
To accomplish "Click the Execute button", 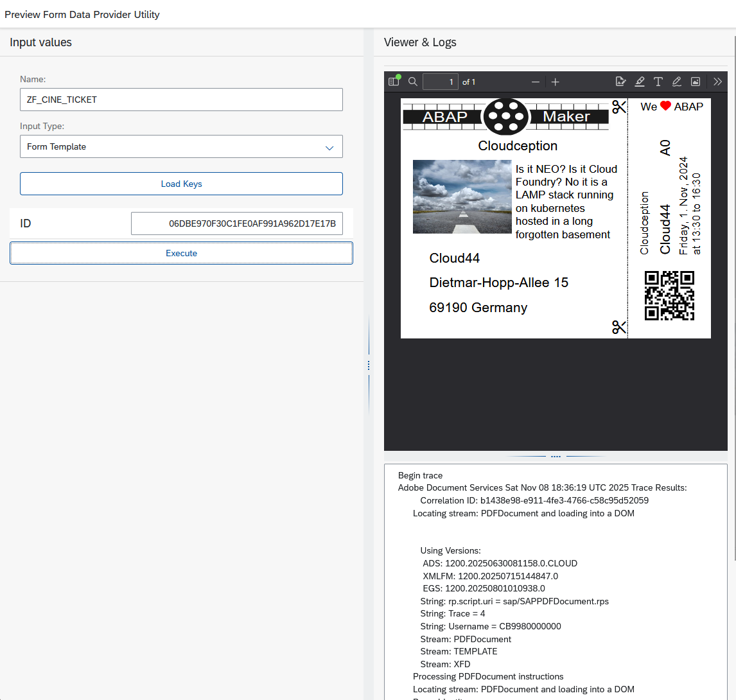I will click(x=181, y=253).
